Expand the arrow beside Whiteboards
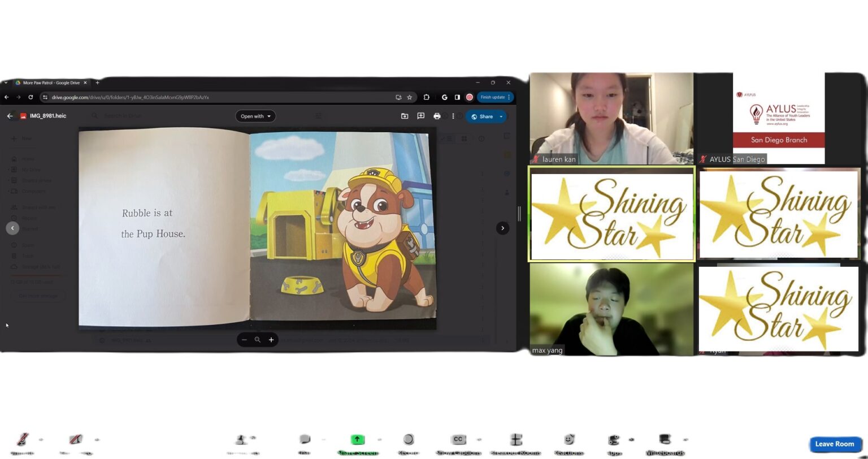Screen dimensions: 868x459 tap(685, 439)
